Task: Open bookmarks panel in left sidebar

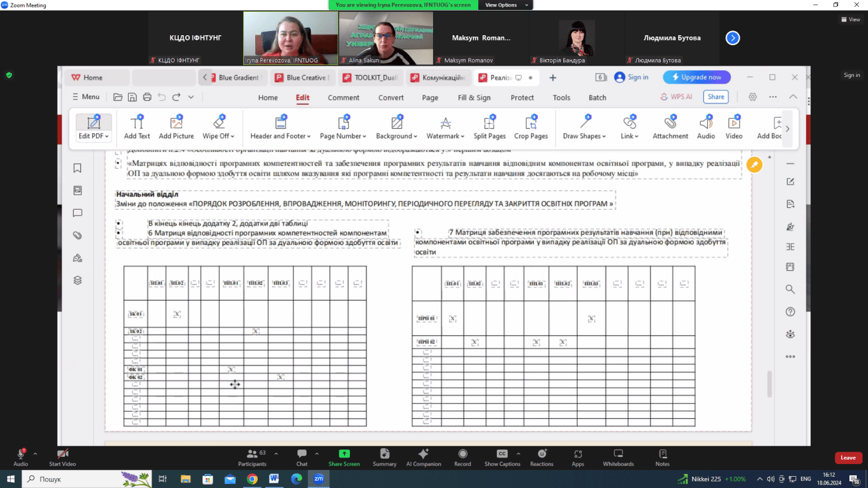Action: coord(78,169)
